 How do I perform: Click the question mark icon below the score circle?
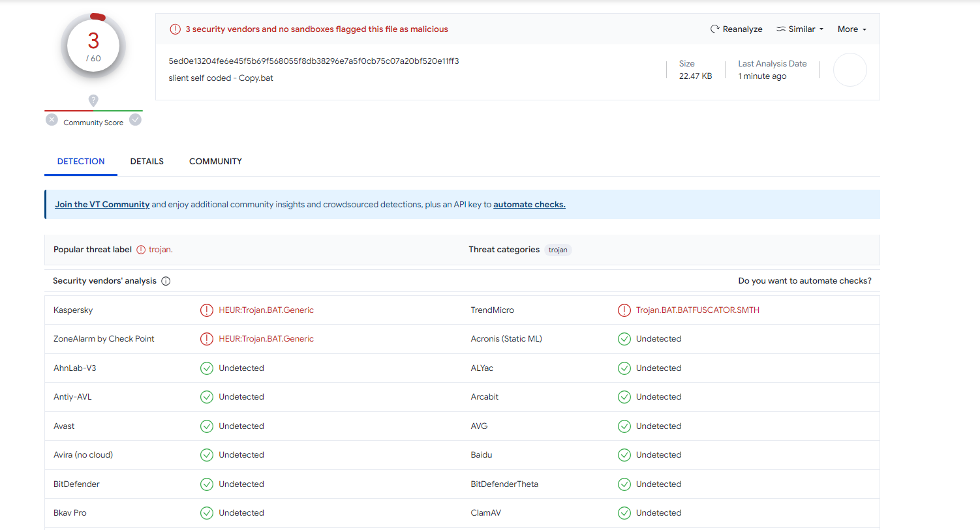(93, 100)
